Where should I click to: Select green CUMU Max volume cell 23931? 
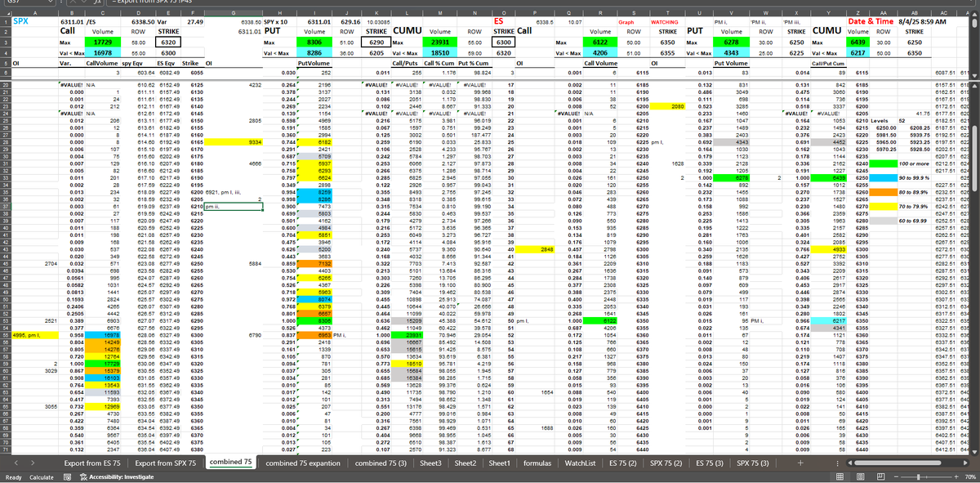click(439, 40)
